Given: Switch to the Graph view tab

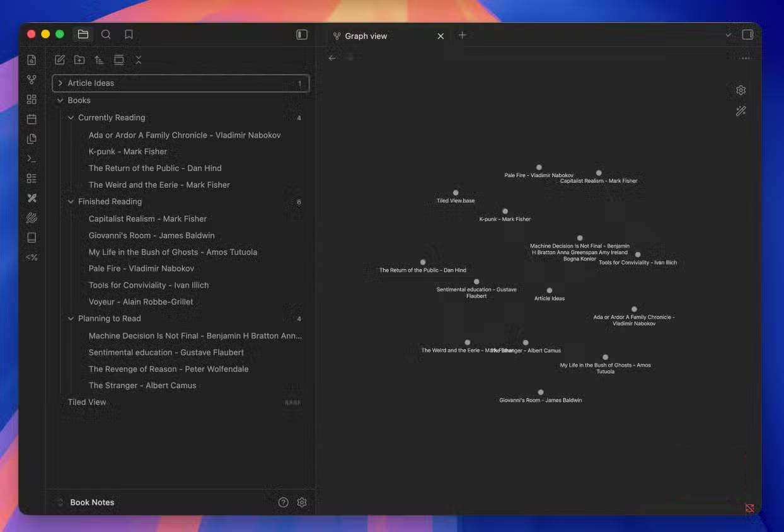Looking at the screenshot, I should [366, 36].
